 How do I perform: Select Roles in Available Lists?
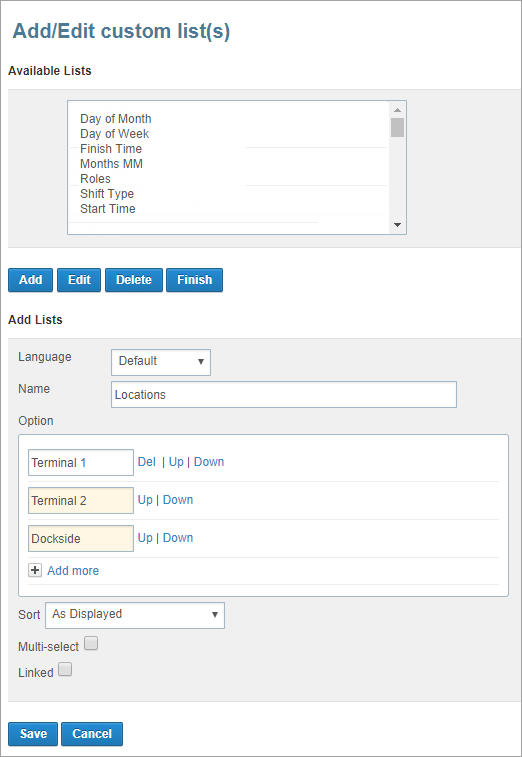pos(96,179)
